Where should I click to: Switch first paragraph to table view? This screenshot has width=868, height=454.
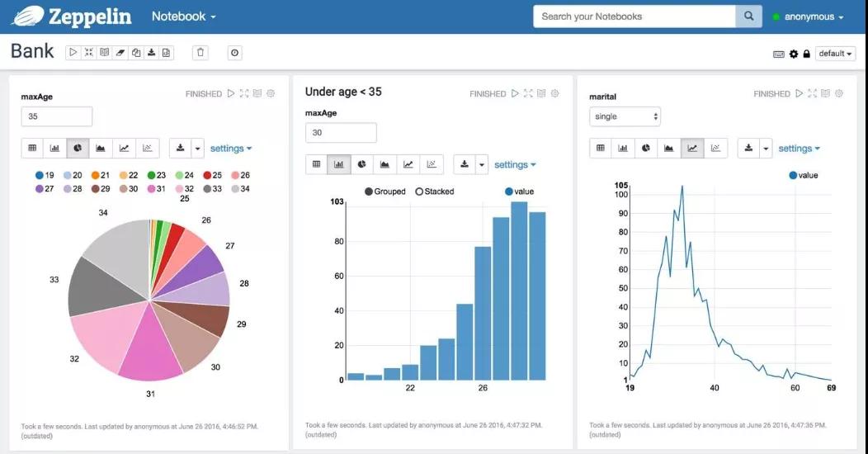coord(33,148)
